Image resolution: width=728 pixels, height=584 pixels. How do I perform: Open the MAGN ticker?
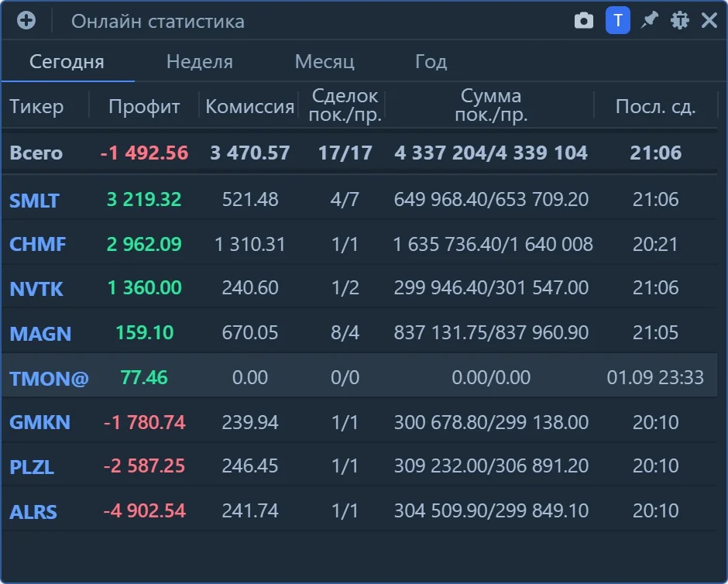pos(40,333)
